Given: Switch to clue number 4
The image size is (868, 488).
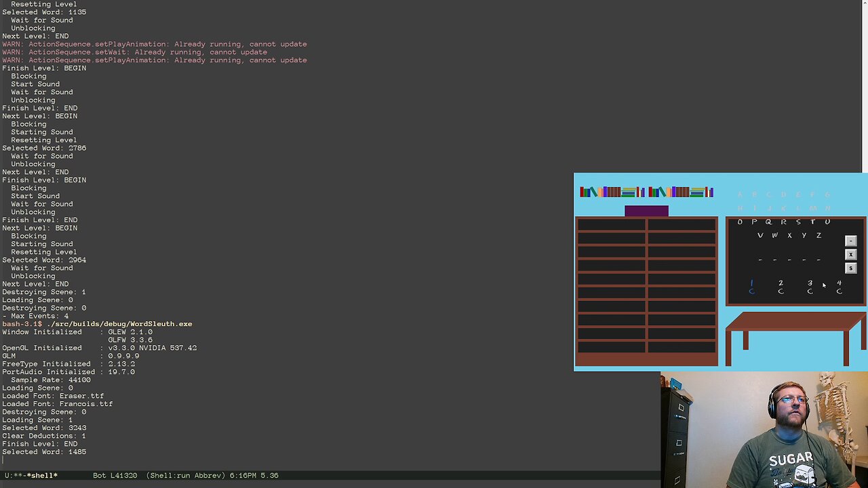Looking at the screenshot, I should [x=839, y=283].
